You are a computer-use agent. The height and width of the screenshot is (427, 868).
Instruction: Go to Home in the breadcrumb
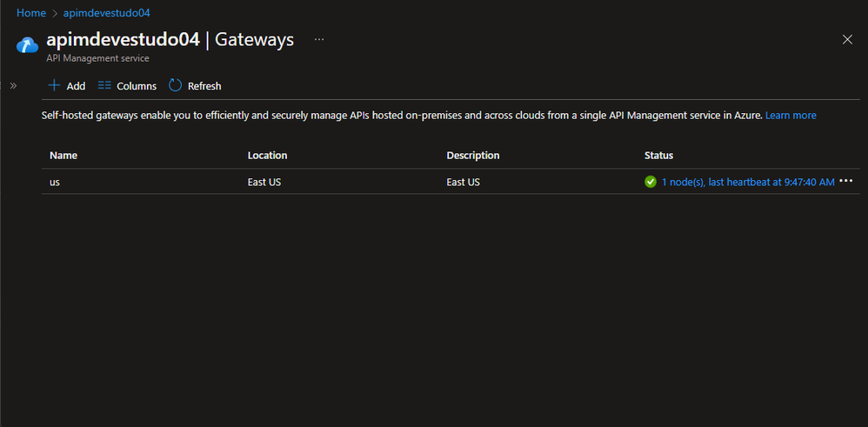tap(31, 13)
